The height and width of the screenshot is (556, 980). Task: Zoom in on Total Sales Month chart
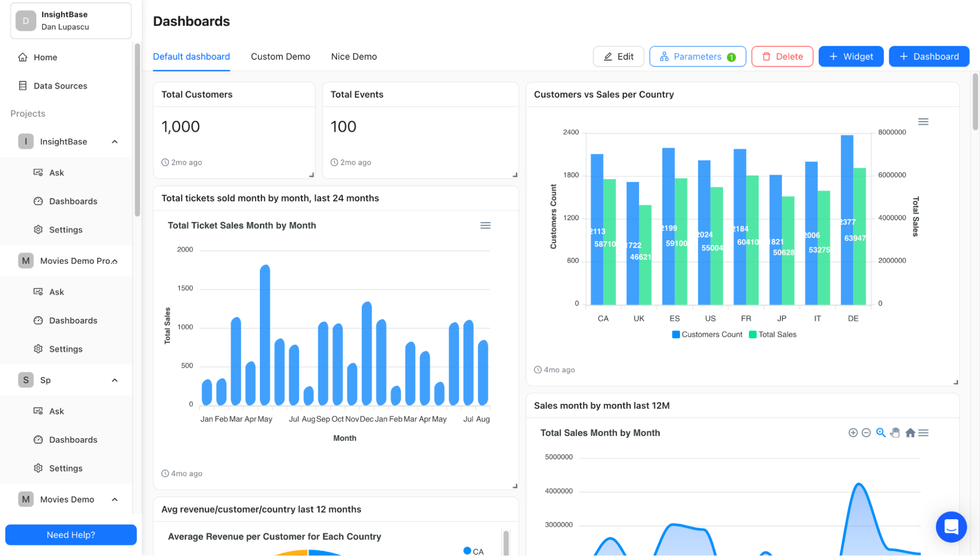pos(853,432)
